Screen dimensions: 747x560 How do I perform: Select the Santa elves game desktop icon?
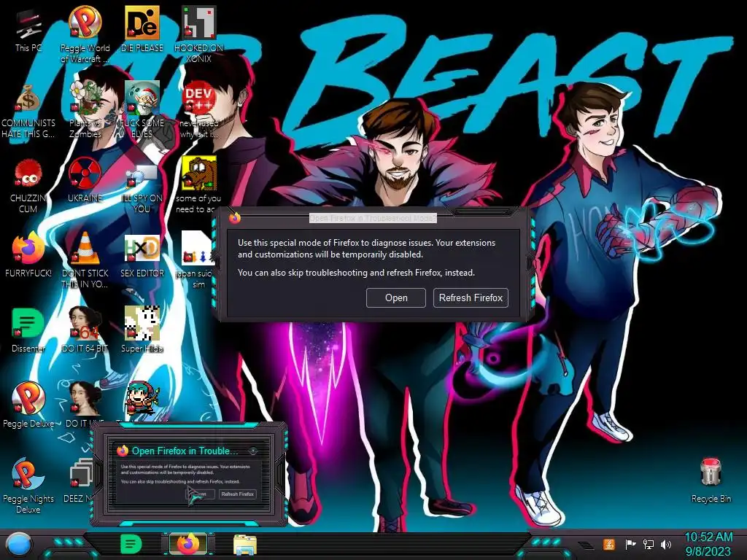(x=142, y=111)
